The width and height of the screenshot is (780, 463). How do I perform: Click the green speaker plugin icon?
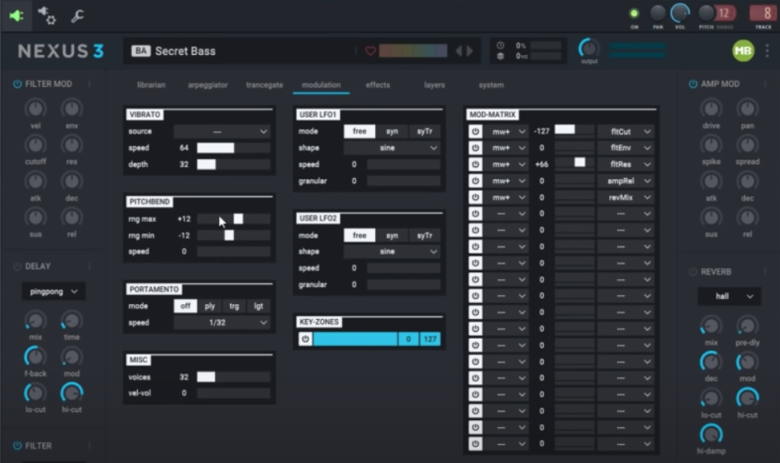coord(16,16)
